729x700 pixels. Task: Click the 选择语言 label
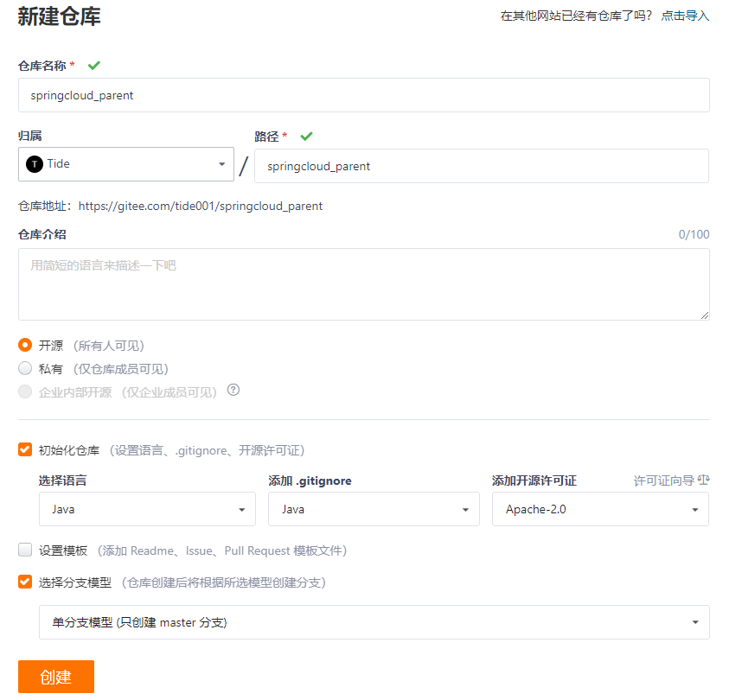[x=63, y=480]
